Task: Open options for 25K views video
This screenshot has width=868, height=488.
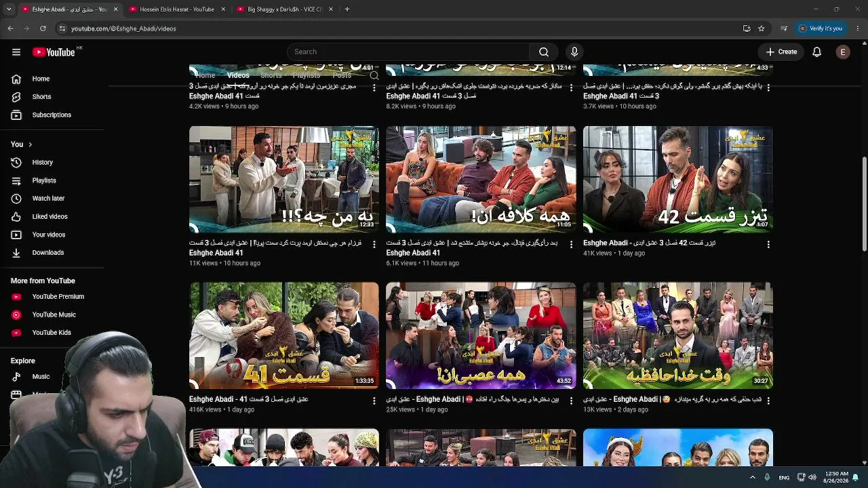Action: [x=571, y=401]
